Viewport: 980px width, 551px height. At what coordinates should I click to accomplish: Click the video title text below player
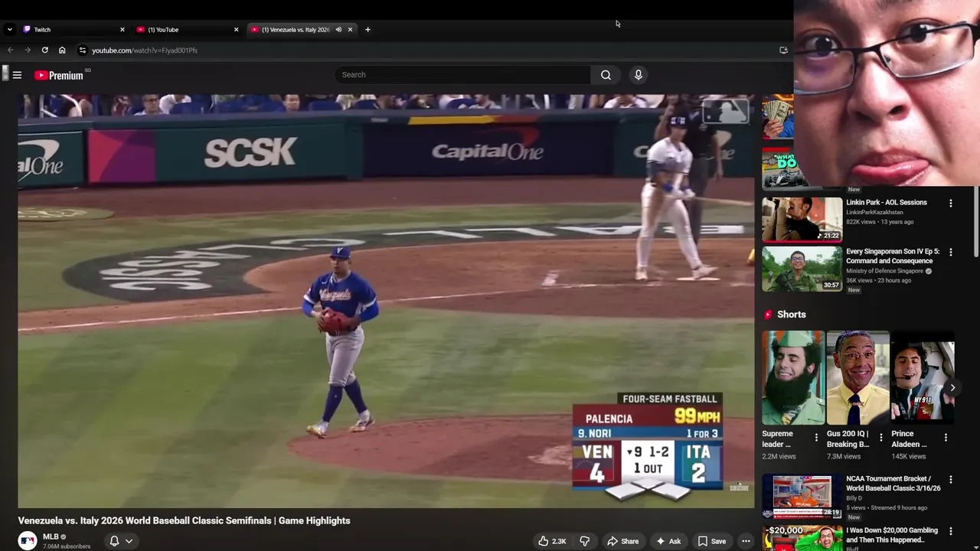point(185,520)
